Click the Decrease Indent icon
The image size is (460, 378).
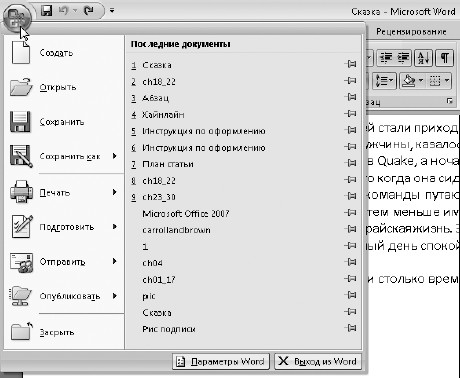[386, 58]
